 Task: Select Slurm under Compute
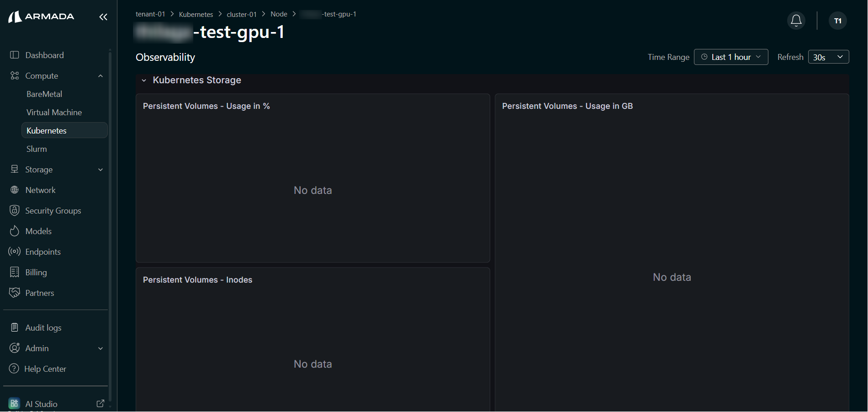click(37, 149)
